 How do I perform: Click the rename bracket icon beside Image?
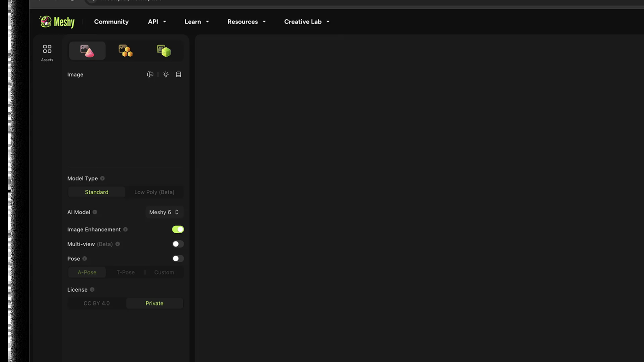tap(150, 75)
